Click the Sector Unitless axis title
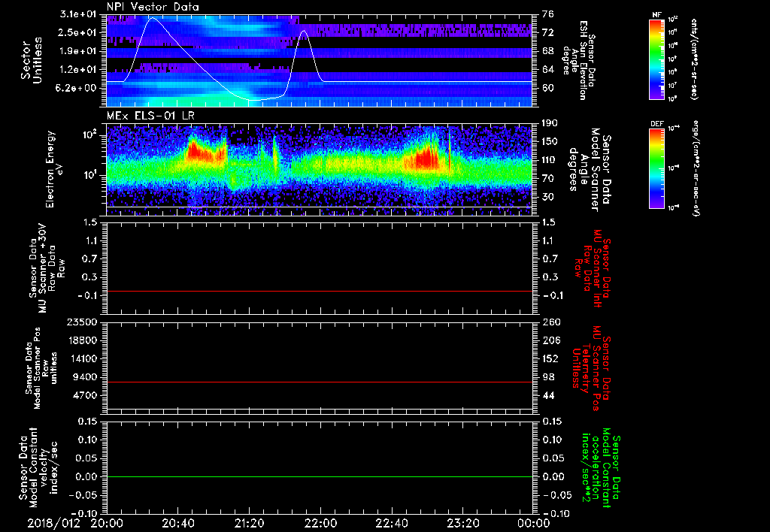 pyautogui.click(x=32, y=60)
